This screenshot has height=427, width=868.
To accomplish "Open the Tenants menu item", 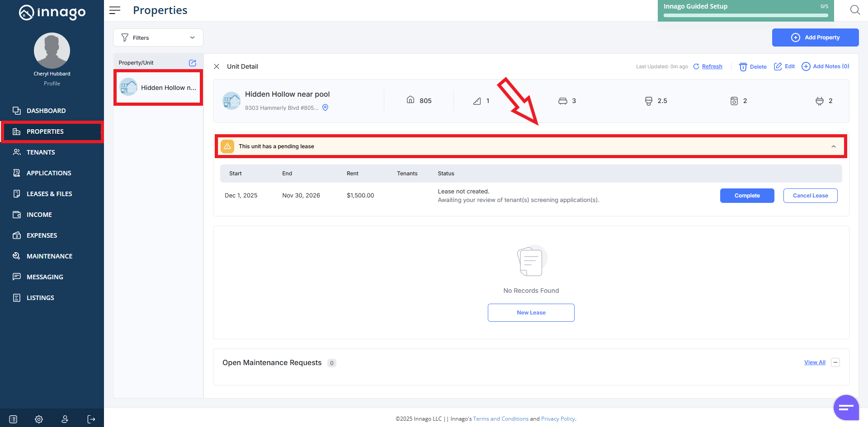I will click(x=41, y=152).
